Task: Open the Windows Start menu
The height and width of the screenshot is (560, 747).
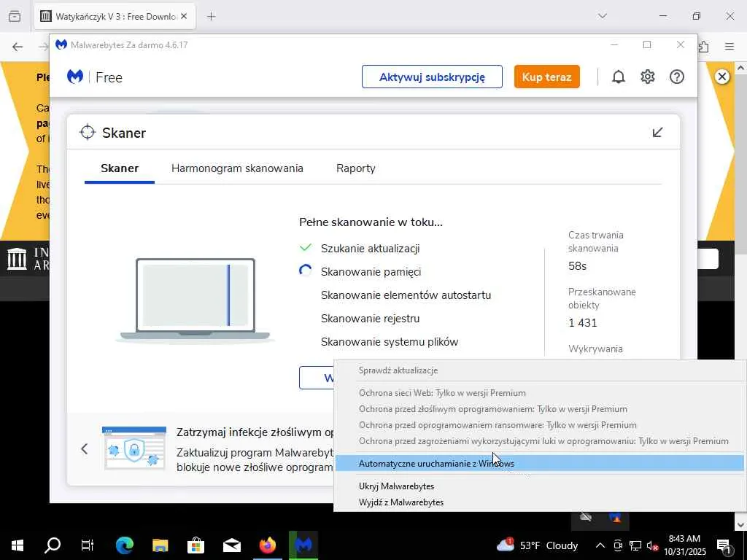Action: click(18, 545)
